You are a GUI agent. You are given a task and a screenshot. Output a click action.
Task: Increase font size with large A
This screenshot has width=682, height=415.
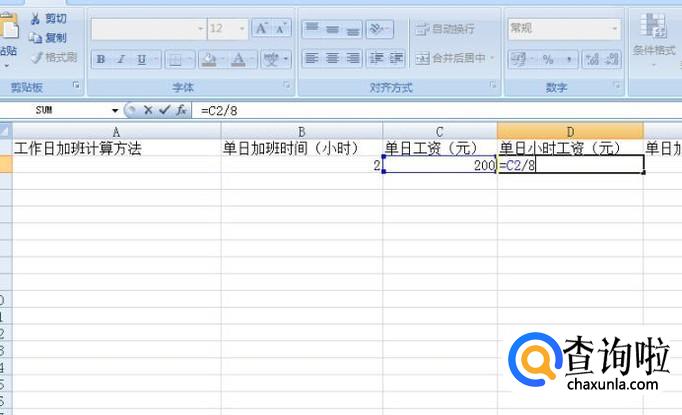[x=262, y=29]
